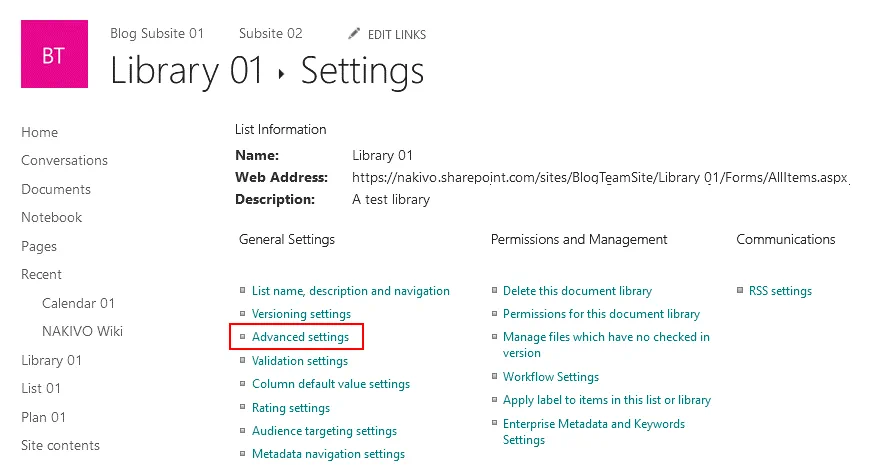Image resolution: width=887 pixels, height=465 pixels.
Task: Open Workflow Settings link
Action: point(550,377)
